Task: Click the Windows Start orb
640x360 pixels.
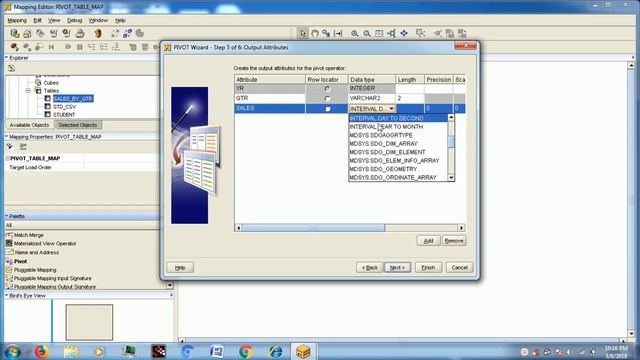Action: pyautogui.click(x=13, y=351)
